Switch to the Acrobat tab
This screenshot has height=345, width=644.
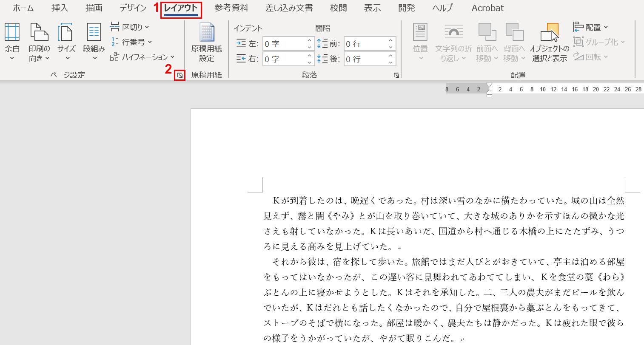(487, 8)
